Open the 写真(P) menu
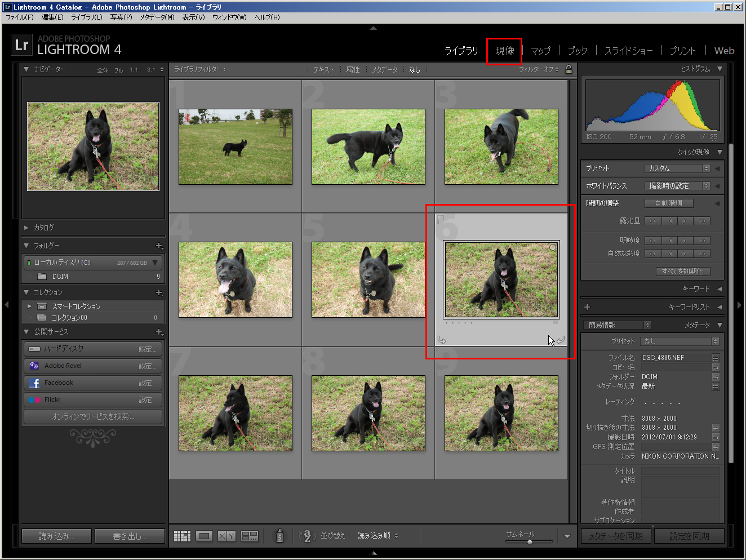Screen dimensions: 746x560 [x=121, y=17]
